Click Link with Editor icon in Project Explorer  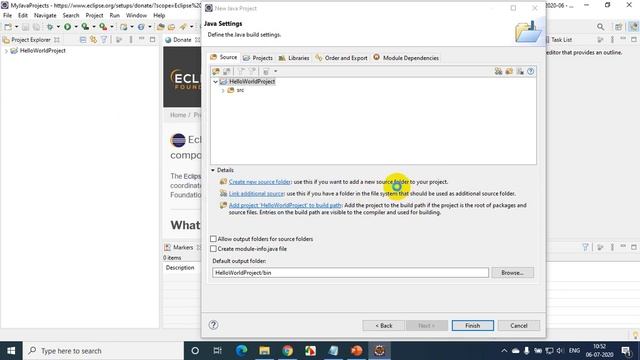click(93, 40)
